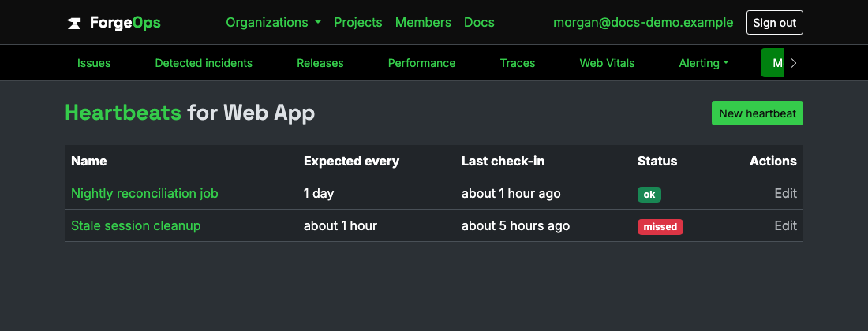
Task: Click the Name column header
Action: coord(89,161)
